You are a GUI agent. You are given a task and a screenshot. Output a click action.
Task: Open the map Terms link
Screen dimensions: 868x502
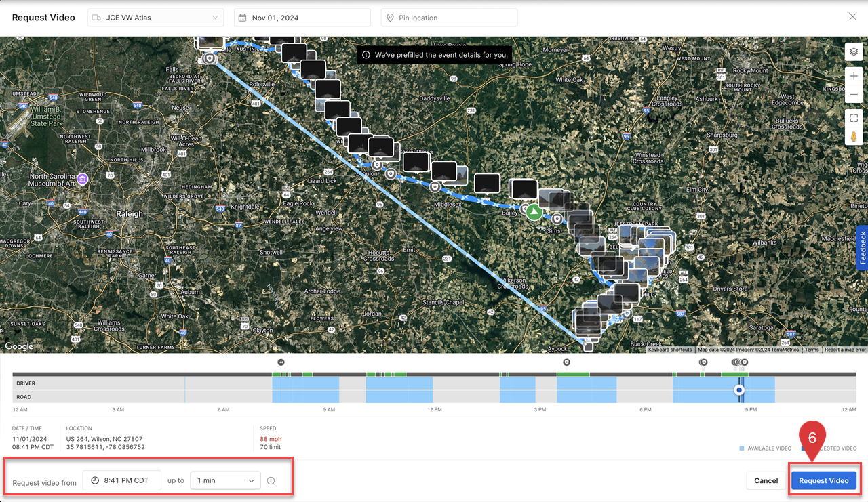pos(812,350)
